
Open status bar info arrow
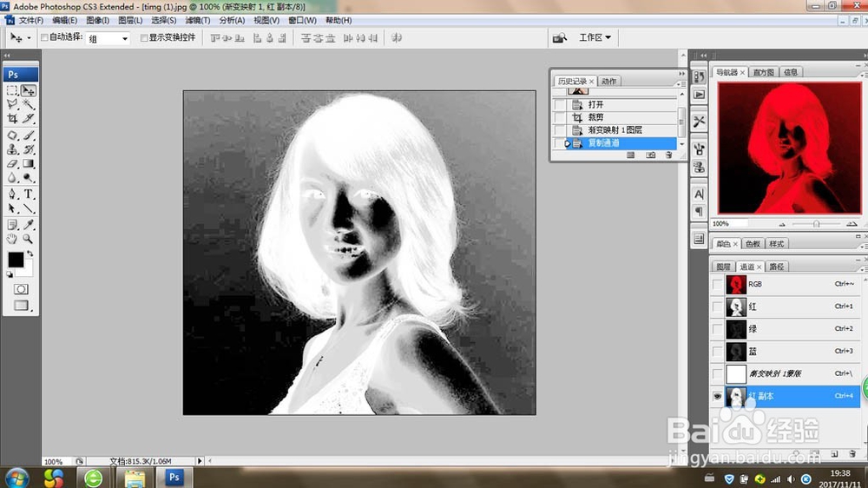click(x=200, y=461)
